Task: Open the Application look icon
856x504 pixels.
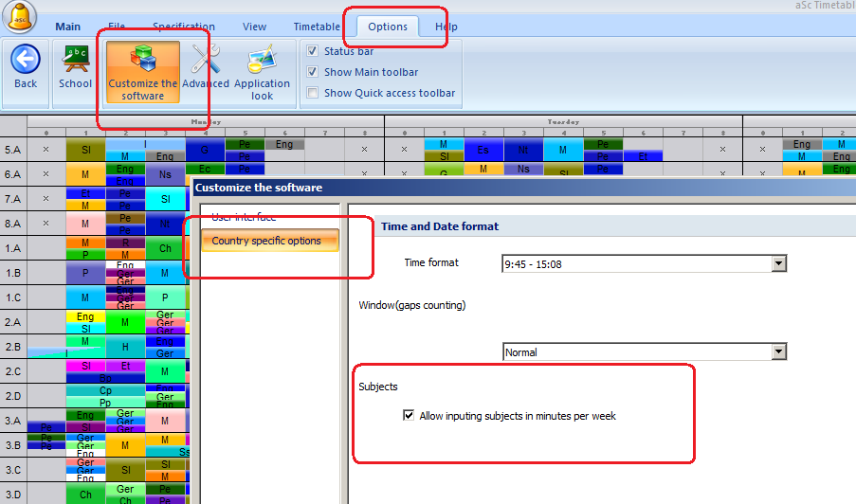Action: (262, 61)
